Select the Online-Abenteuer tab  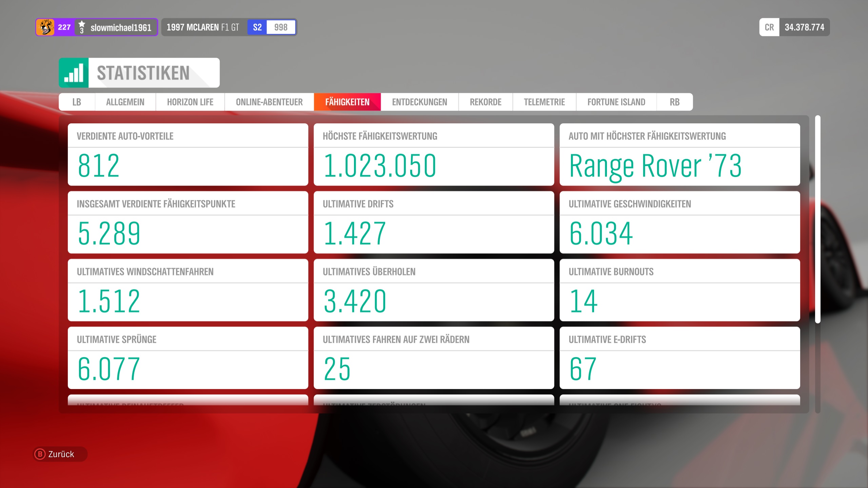coord(269,102)
